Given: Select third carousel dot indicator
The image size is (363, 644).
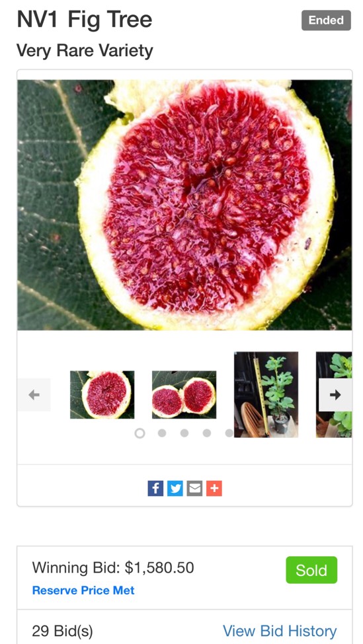Looking at the screenshot, I should coord(184,433).
